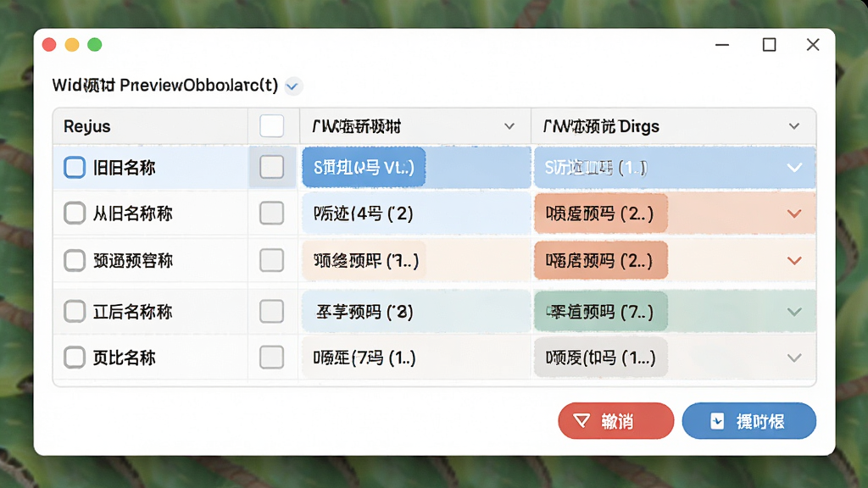Screen dimensions: 868x488
Task: Toggle the header select-all checkbox
Action: click(272, 126)
